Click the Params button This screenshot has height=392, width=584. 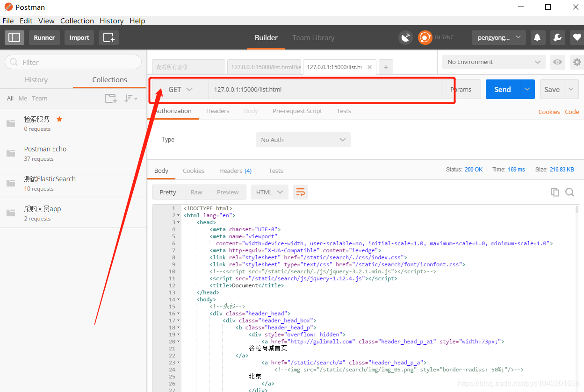coord(461,89)
